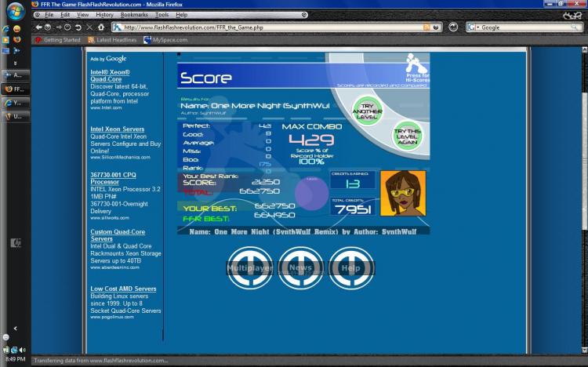This screenshot has width=588, height=367.
Task: Click the taskbar clock showing 8:49 PM
Action: [16, 359]
